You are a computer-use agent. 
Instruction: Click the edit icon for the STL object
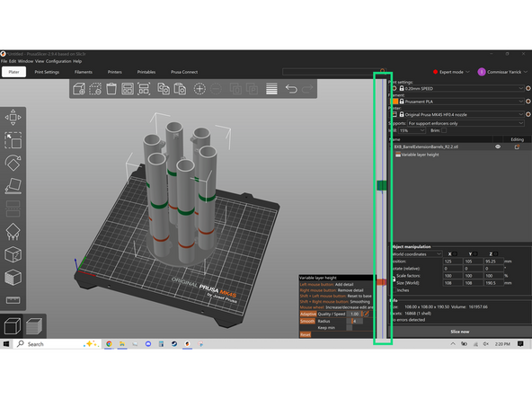pyautogui.click(x=517, y=146)
